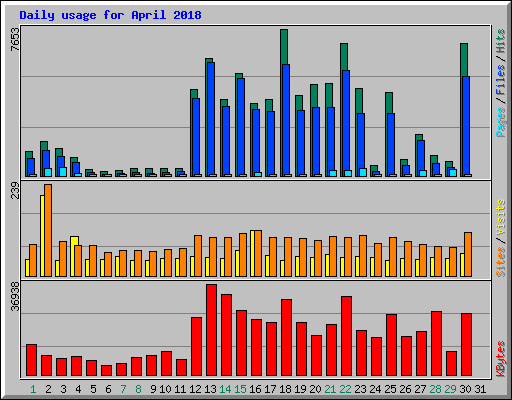Select day label "12" on the x-axis
Screen dimensions: 512x400
coord(195,389)
